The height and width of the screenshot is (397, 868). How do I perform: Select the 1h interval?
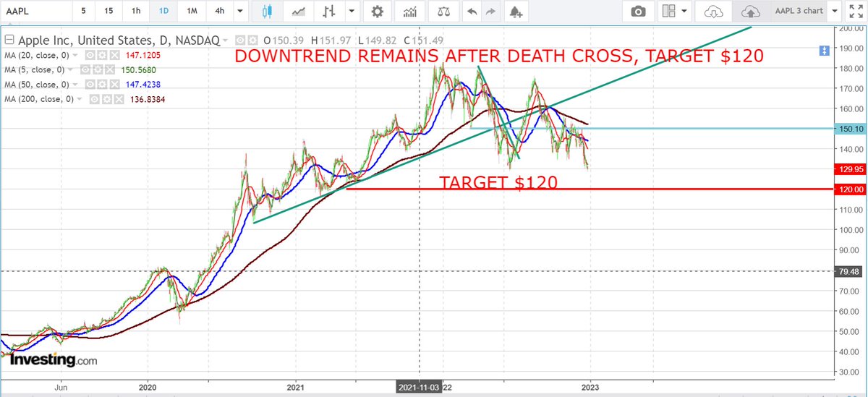click(x=137, y=12)
